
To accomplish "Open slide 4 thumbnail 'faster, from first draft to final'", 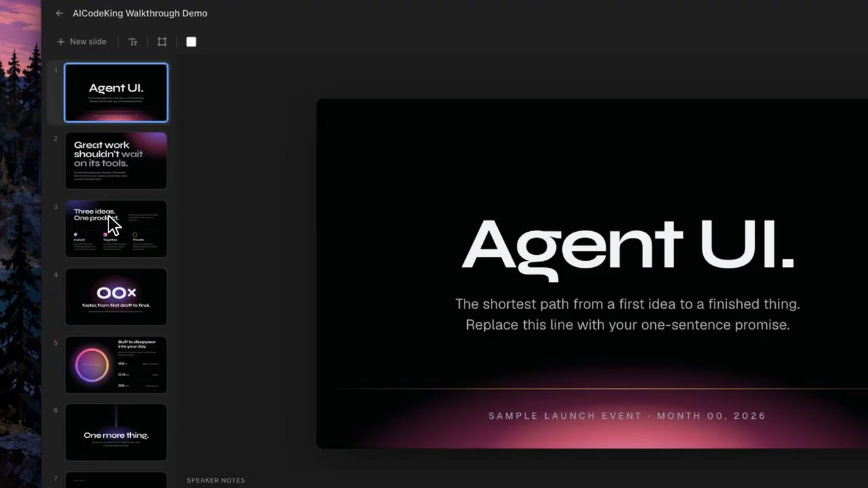I will pos(116,297).
